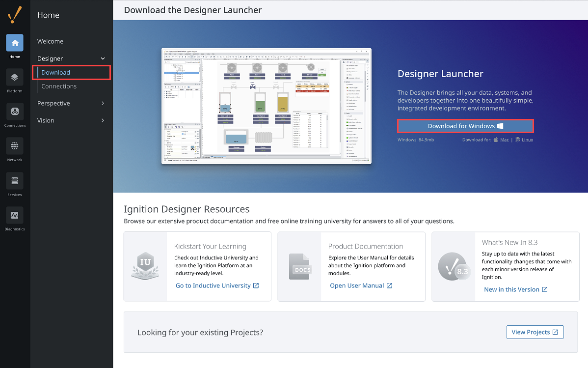Open the Network globe icon
Screen dimensions: 588x368
point(15,146)
